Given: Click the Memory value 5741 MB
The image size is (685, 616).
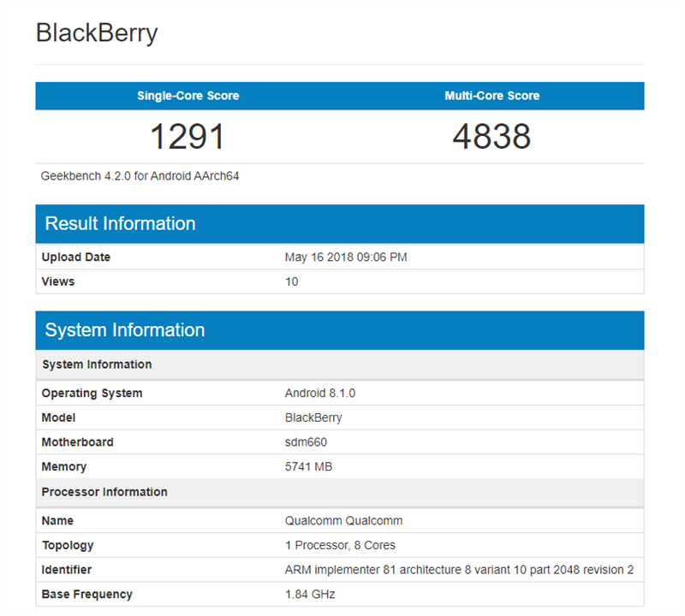Looking at the screenshot, I should (308, 466).
